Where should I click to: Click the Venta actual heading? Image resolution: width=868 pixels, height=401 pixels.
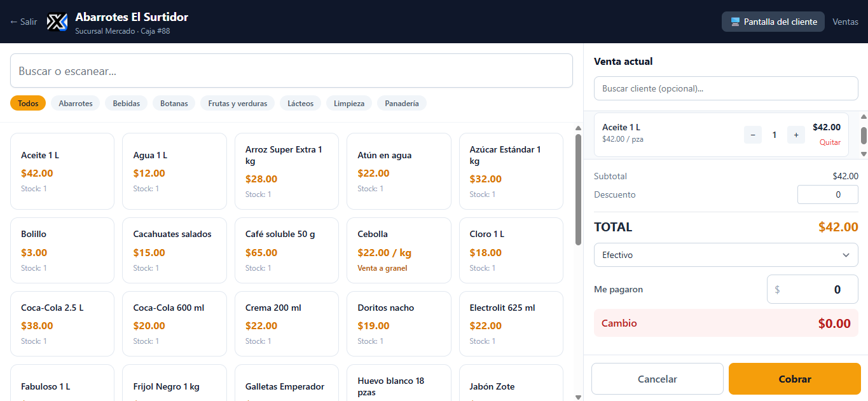(x=623, y=62)
